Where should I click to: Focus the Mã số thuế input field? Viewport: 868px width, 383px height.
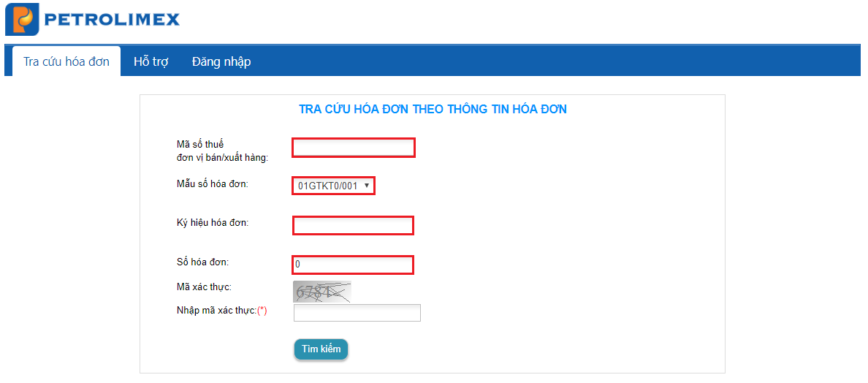(x=354, y=148)
